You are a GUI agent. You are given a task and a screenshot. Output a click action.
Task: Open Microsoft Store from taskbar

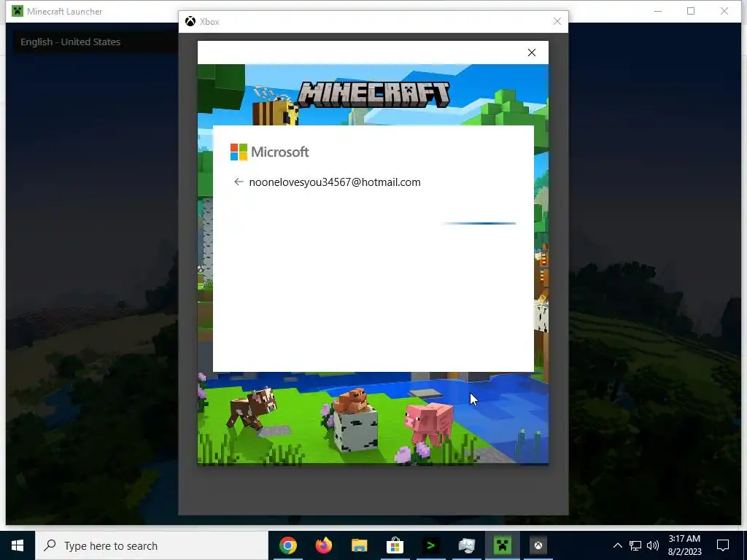click(395, 545)
